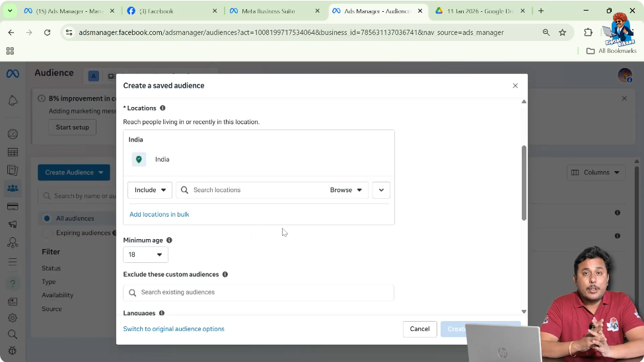Dismiss the 8% improvement banner
Viewport: 644px width, 362px height.
[x=624, y=98]
